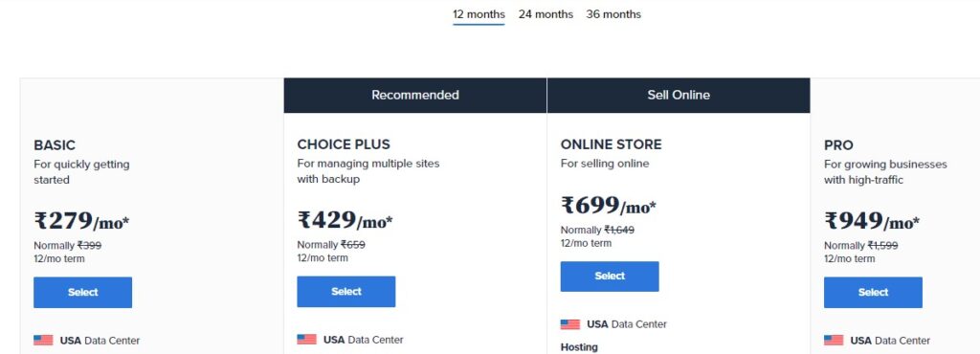
Task: Switch to the 36 months tab
Action: pyautogui.click(x=613, y=14)
